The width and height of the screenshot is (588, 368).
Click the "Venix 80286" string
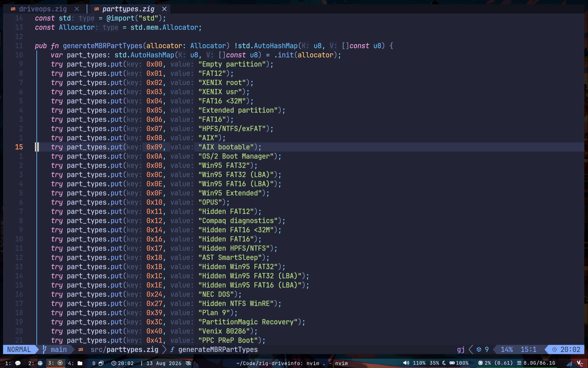(224, 331)
